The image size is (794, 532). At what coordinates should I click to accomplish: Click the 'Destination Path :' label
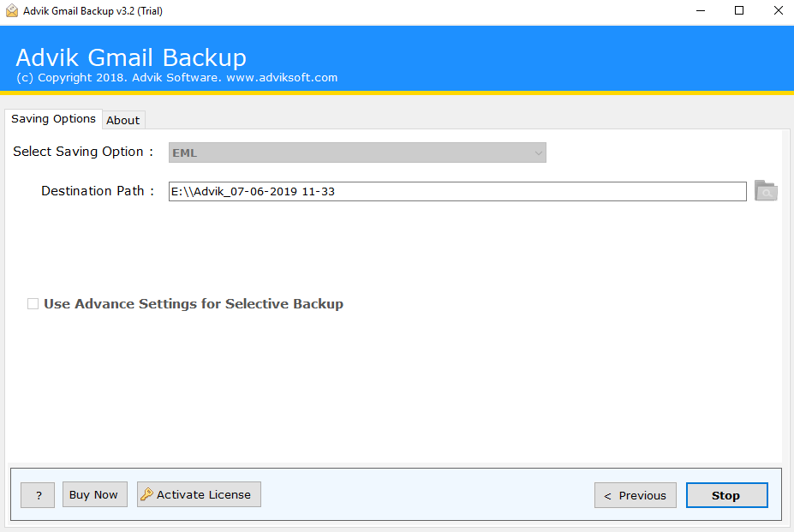[x=98, y=191]
